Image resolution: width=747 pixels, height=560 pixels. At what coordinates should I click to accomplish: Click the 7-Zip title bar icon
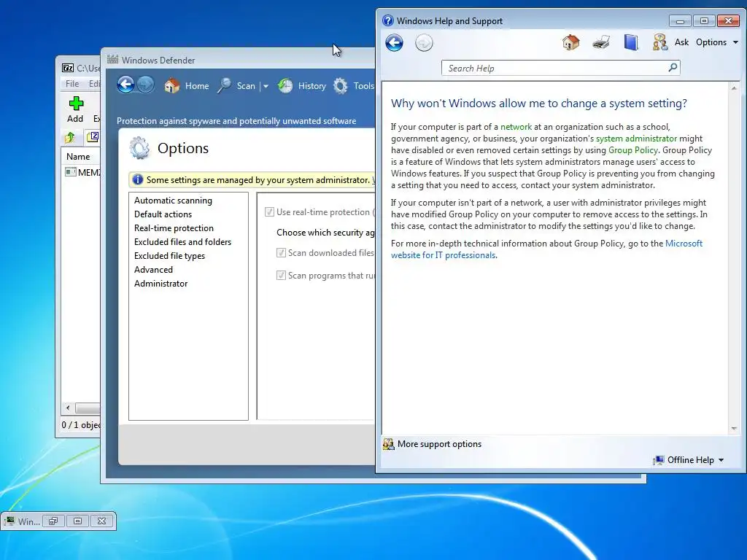(x=68, y=68)
